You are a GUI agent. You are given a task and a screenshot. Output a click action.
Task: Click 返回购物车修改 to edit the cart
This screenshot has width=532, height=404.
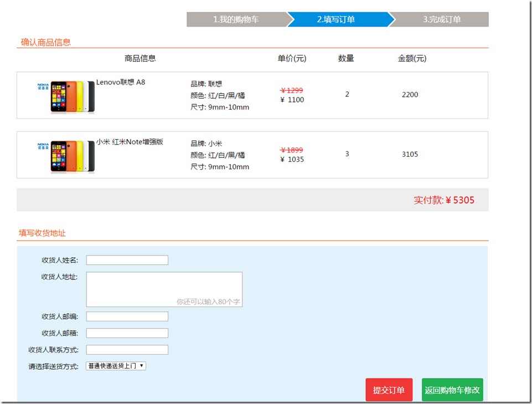[452, 390]
